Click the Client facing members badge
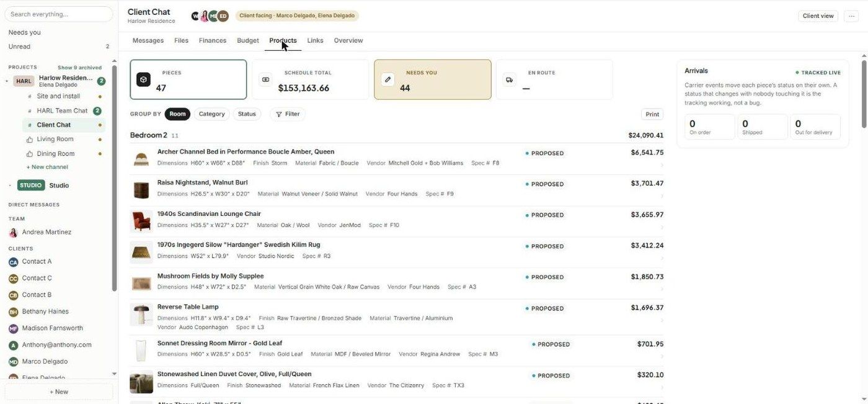The image size is (868, 404). coord(296,16)
